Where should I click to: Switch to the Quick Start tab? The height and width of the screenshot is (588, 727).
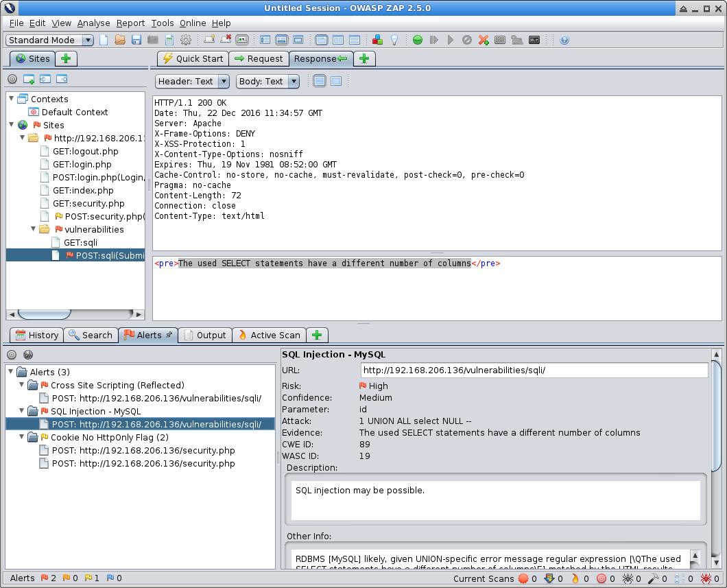193,58
